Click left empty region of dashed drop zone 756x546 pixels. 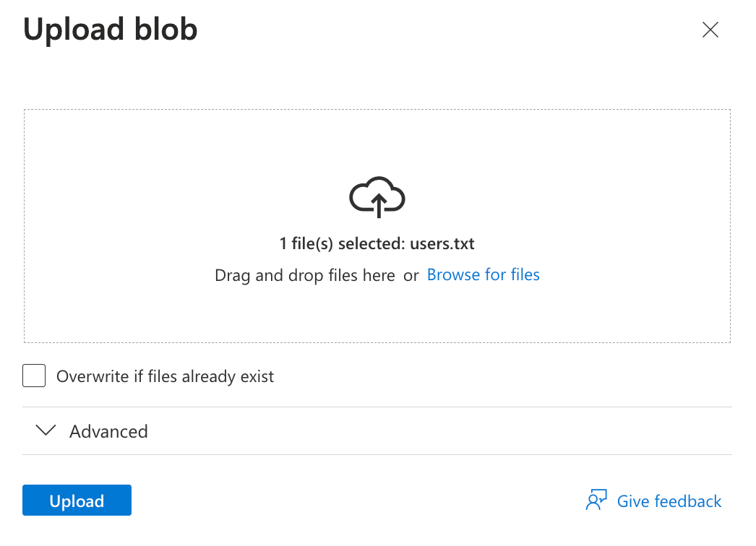tap(108, 225)
